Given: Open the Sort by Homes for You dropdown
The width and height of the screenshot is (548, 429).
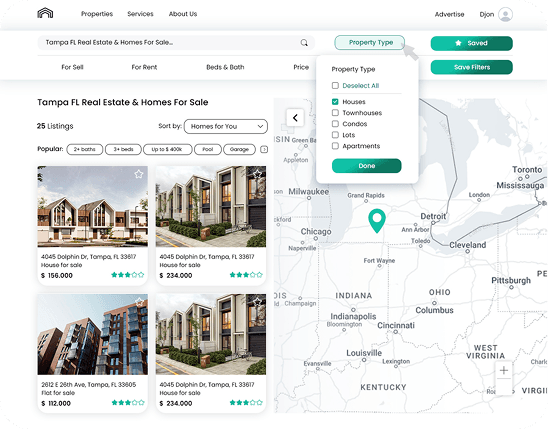Looking at the screenshot, I should [x=226, y=126].
